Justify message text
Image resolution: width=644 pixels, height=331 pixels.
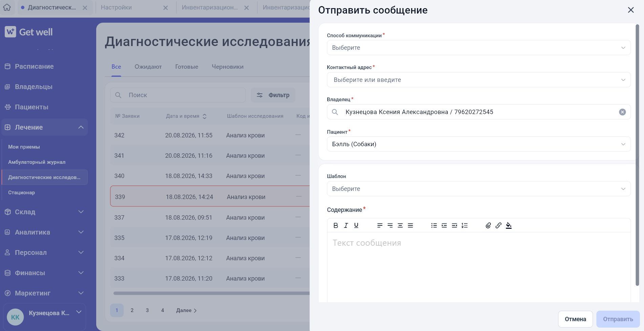(410, 225)
